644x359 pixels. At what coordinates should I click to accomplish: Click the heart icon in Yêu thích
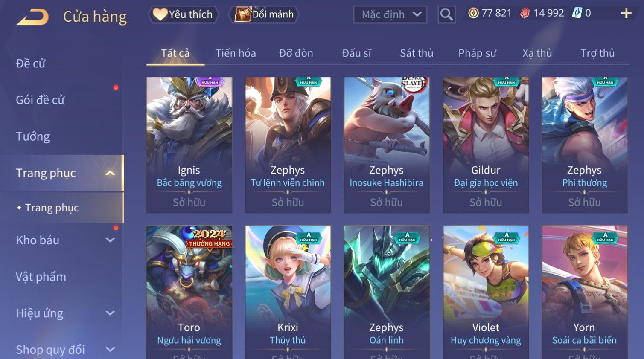[160, 14]
